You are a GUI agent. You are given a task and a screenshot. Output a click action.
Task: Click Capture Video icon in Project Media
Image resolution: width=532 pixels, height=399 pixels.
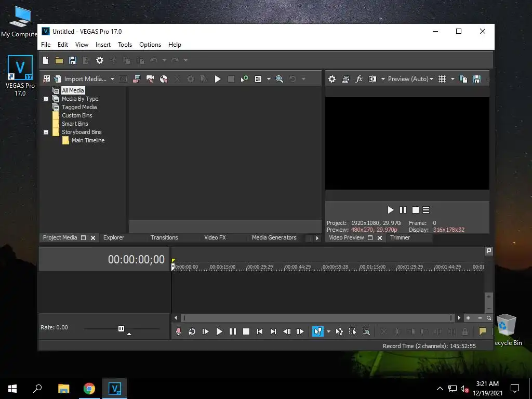(137, 79)
